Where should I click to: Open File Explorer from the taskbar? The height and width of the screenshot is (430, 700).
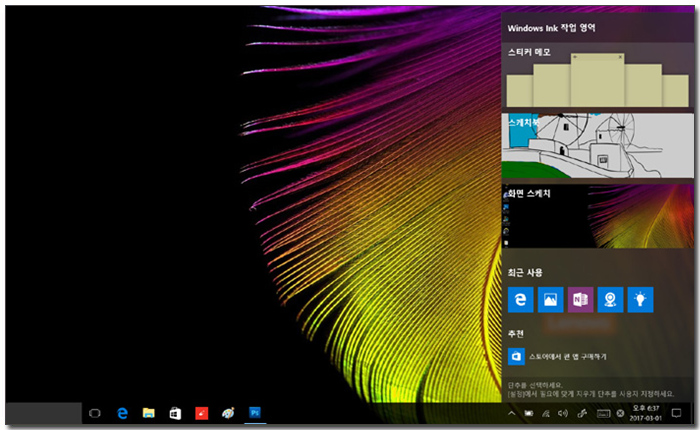click(148, 412)
